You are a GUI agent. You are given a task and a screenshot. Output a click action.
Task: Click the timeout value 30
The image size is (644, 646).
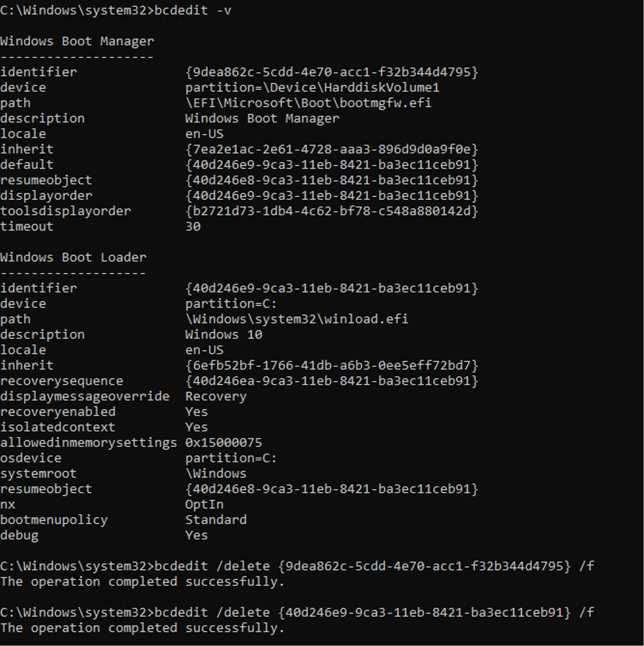(x=193, y=226)
